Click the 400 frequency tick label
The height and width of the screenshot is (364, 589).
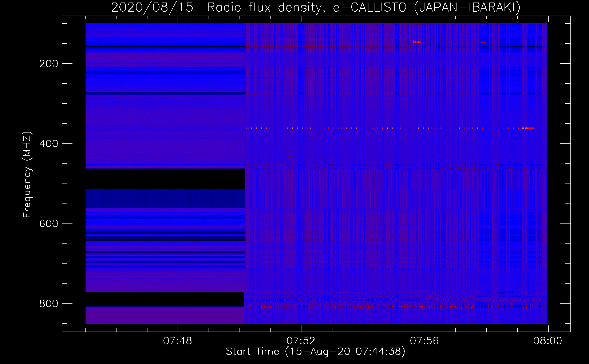(49, 144)
